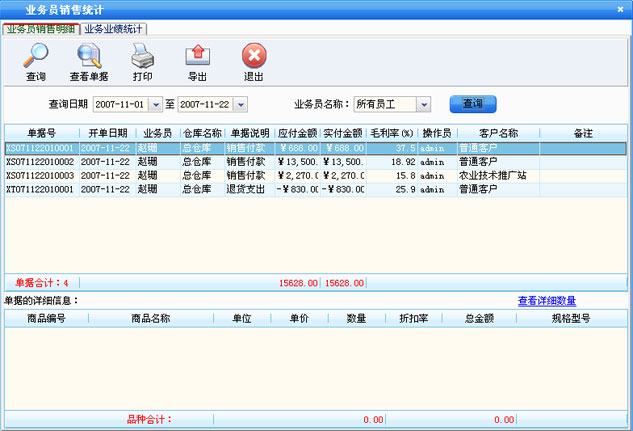The height and width of the screenshot is (431, 633).
Task: Expand the end date 2007-11-22 dropdown
Action: tap(240, 104)
